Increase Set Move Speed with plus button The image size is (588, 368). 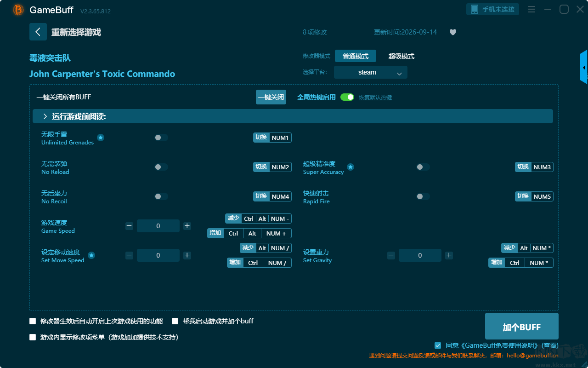click(x=187, y=255)
